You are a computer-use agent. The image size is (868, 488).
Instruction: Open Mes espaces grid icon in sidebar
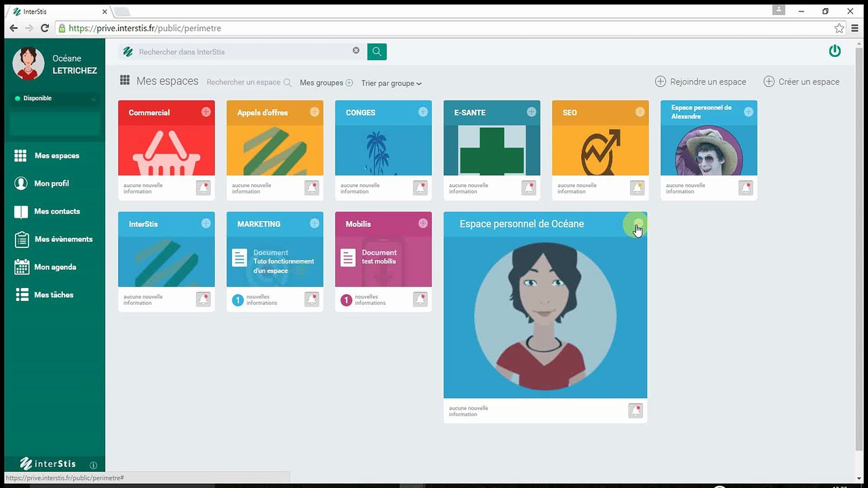pyautogui.click(x=20, y=156)
